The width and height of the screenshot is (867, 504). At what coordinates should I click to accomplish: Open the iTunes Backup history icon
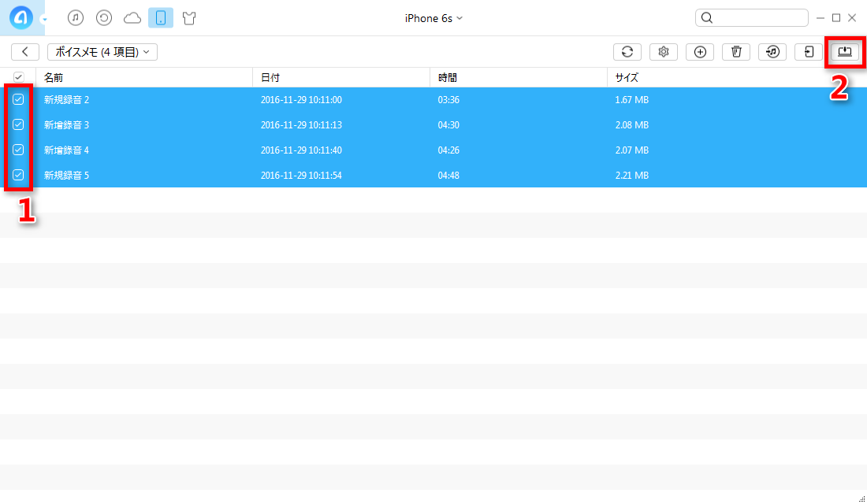pyautogui.click(x=104, y=17)
